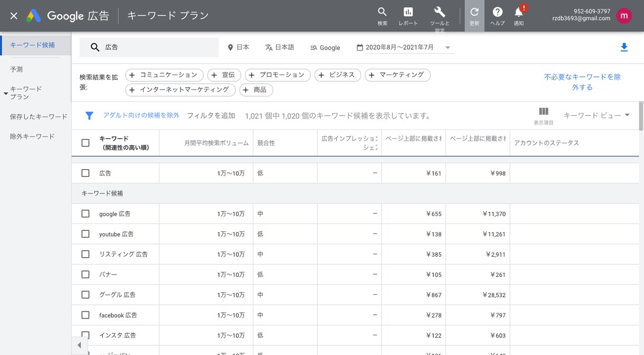Click keyword text リスティング 広告

point(124,254)
